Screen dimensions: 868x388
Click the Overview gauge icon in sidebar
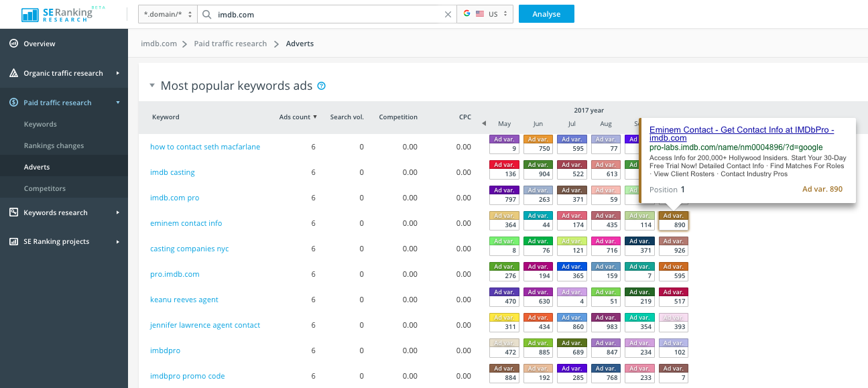point(13,44)
